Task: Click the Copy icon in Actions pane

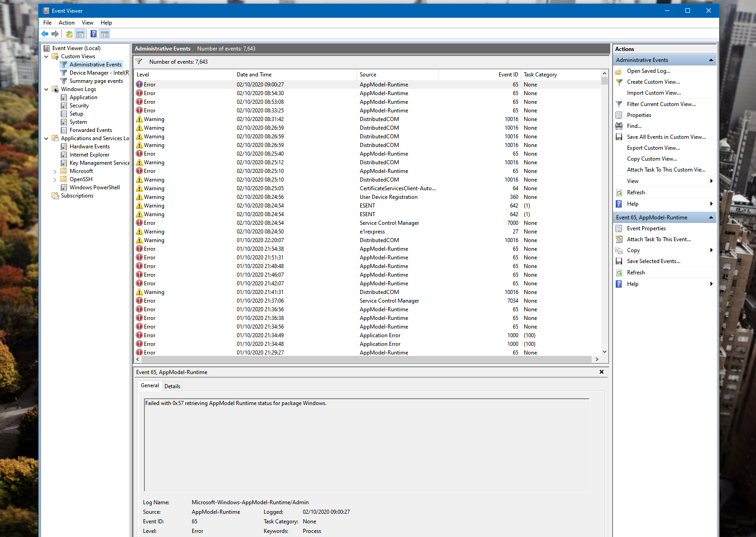Action: (619, 250)
